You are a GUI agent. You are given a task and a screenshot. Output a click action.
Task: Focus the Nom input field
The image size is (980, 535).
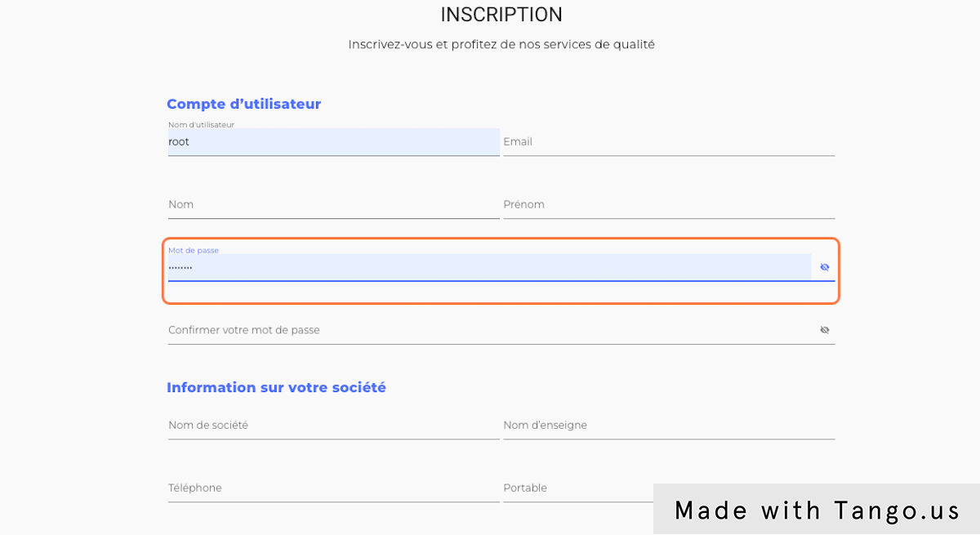(333, 205)
